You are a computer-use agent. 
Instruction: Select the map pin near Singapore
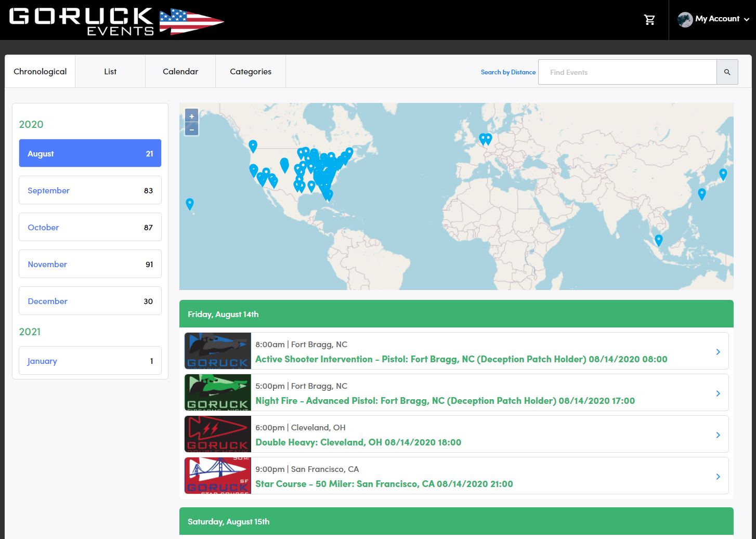[x=658, y=240]
